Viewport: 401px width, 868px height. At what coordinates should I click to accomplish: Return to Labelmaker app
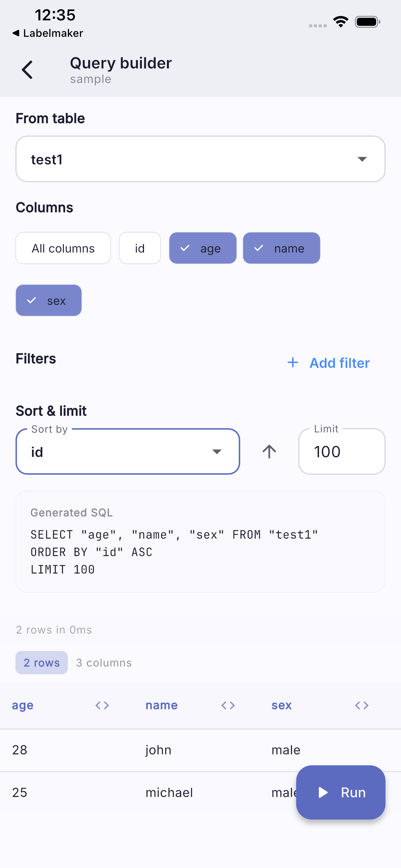pyautogui.click(x=47, y=33)
